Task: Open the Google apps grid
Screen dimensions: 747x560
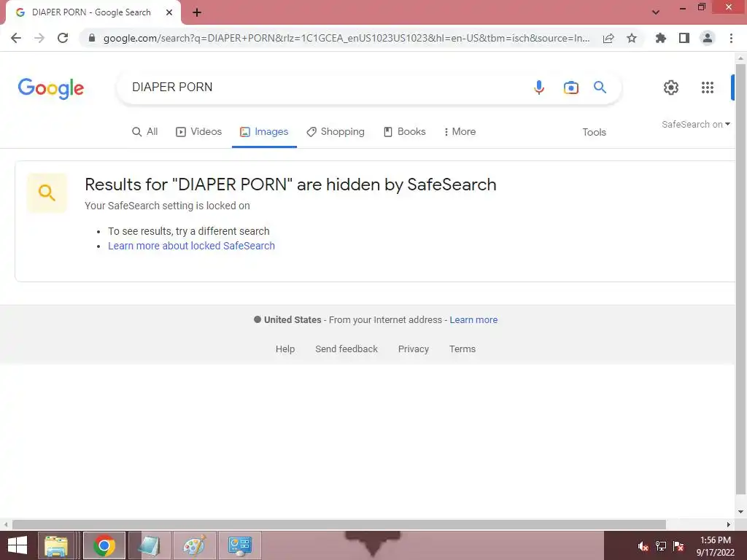Action: 708,87
